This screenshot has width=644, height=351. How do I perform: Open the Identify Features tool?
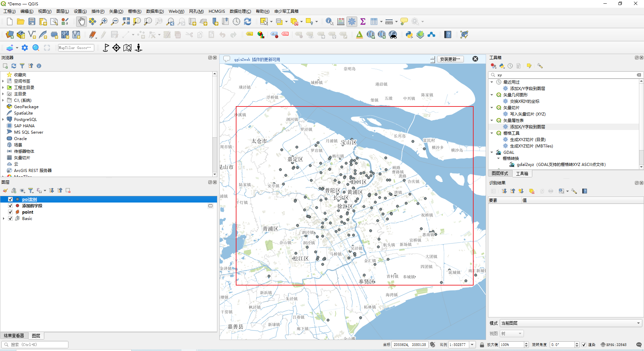point(329,22)
